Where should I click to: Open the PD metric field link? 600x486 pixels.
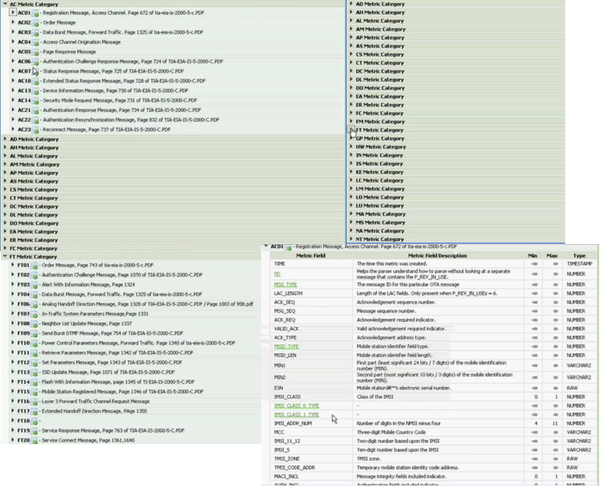(277, 274)
